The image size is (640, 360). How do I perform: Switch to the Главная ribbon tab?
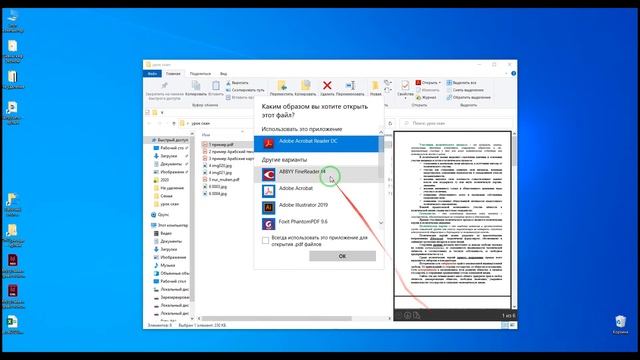pos(173,73)
